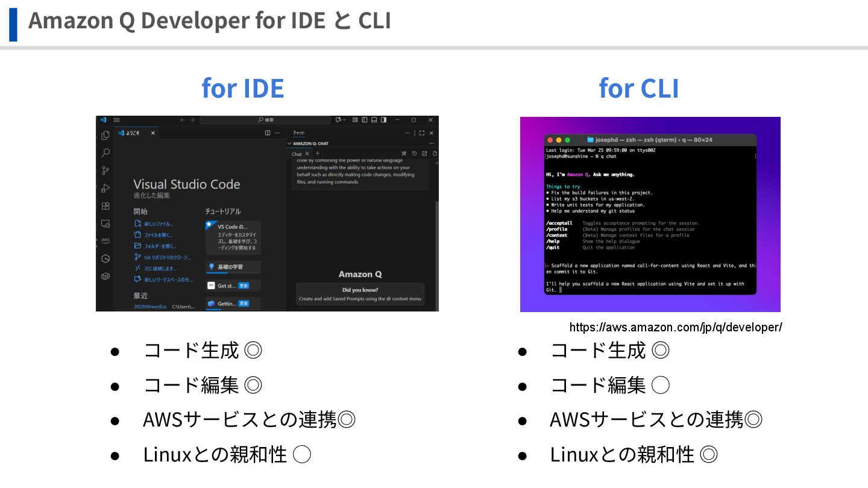The image size is (868, 488).
Task: Go back with the title bar left arrow
Action: point(183,120)
